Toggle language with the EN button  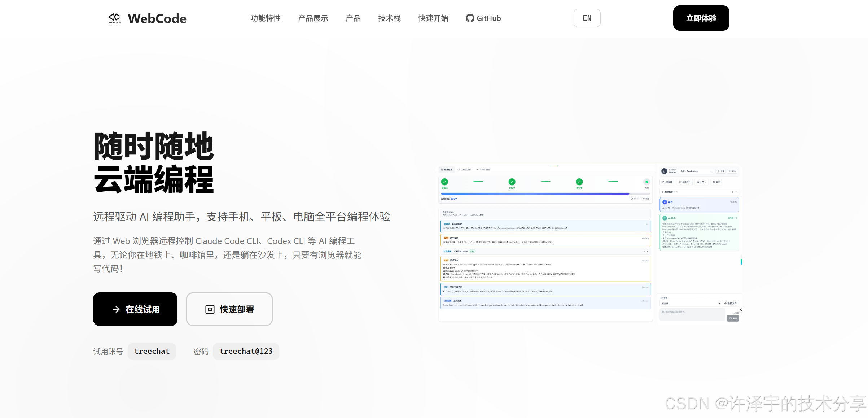click(587, 18)
